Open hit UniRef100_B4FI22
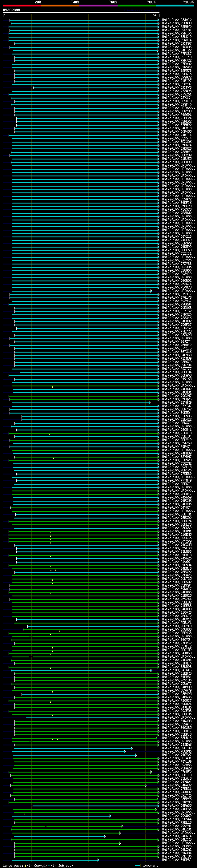Screen dimensions: 197x868 pos(177,50)
